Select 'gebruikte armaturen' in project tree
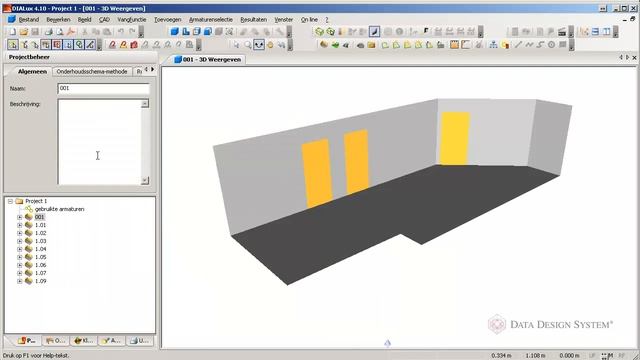The image size is (640, 360). click(x=59, y=209)
